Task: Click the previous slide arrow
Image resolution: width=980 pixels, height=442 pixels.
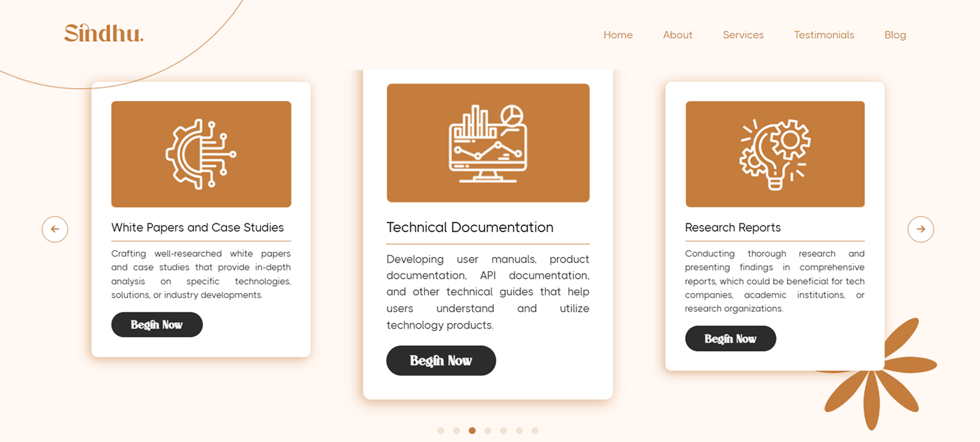Action: pos(55,229)
